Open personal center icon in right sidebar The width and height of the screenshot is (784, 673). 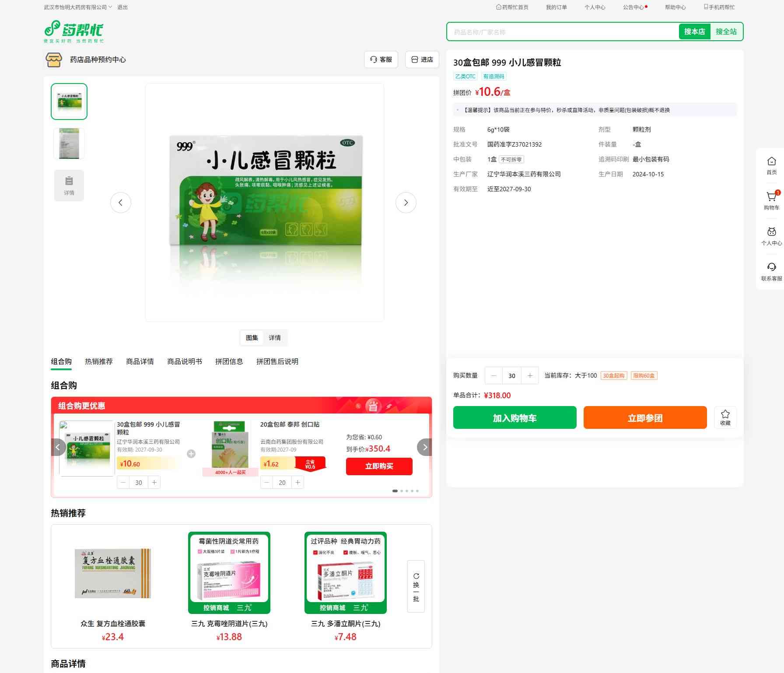(771, 232)
